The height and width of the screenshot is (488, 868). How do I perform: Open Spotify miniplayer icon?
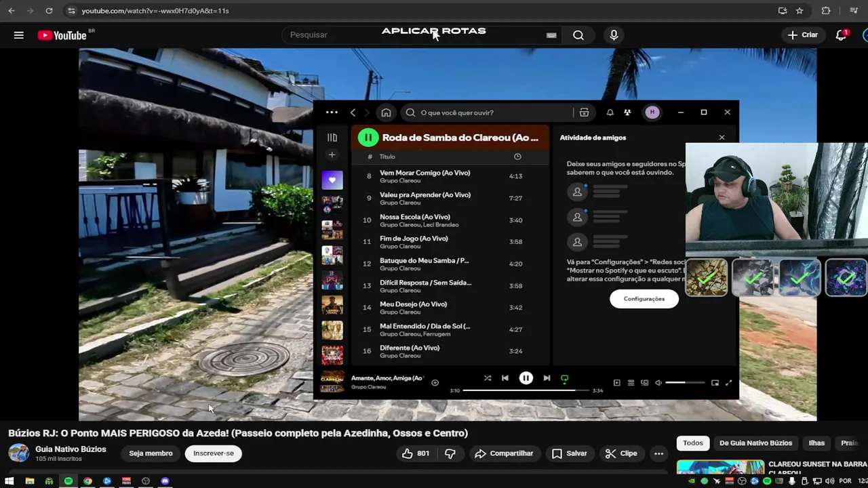pos(715,383)
